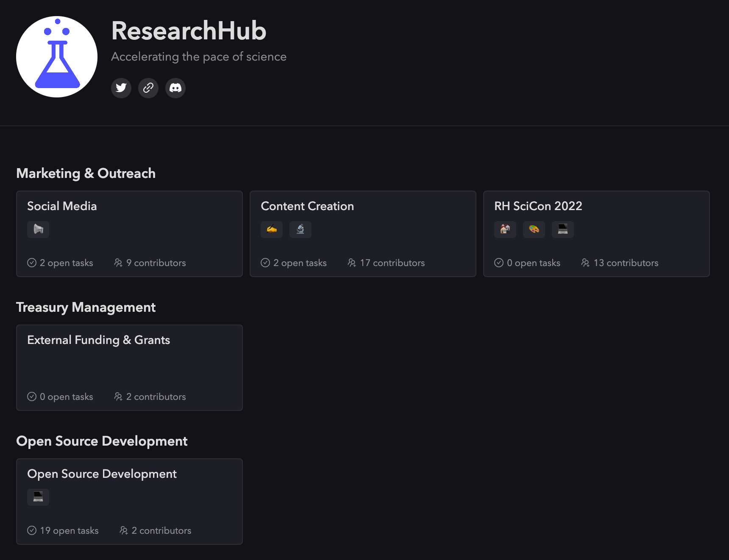Select the microscope badge on Content Creation

300,229
